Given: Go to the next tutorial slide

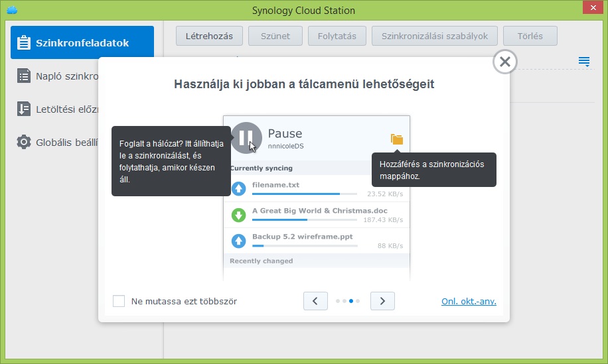Looking at the screenshot, I should coord(382,301).
